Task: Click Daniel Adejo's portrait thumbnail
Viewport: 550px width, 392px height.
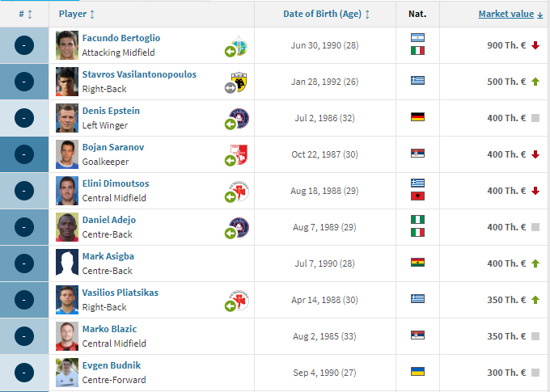Action: [67, 227]
